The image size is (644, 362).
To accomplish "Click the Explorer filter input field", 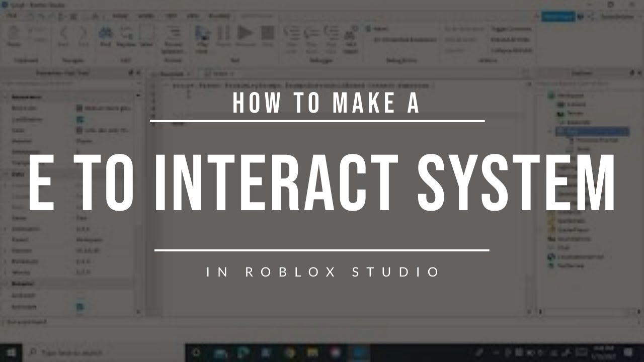I will click(589, 83).
